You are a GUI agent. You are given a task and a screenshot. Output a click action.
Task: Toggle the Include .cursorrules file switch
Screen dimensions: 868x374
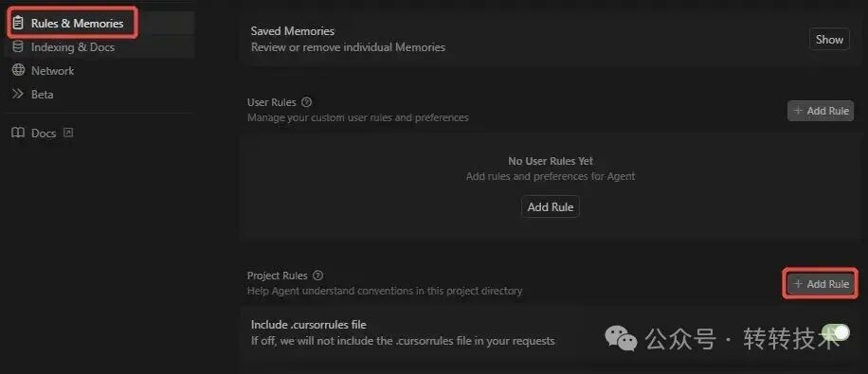[x=836, y=332]
